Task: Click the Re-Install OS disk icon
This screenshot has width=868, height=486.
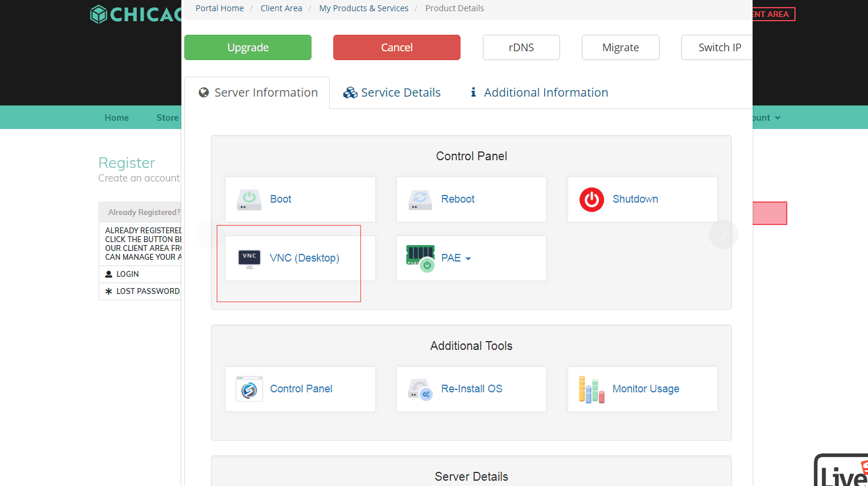Action: 420,389
